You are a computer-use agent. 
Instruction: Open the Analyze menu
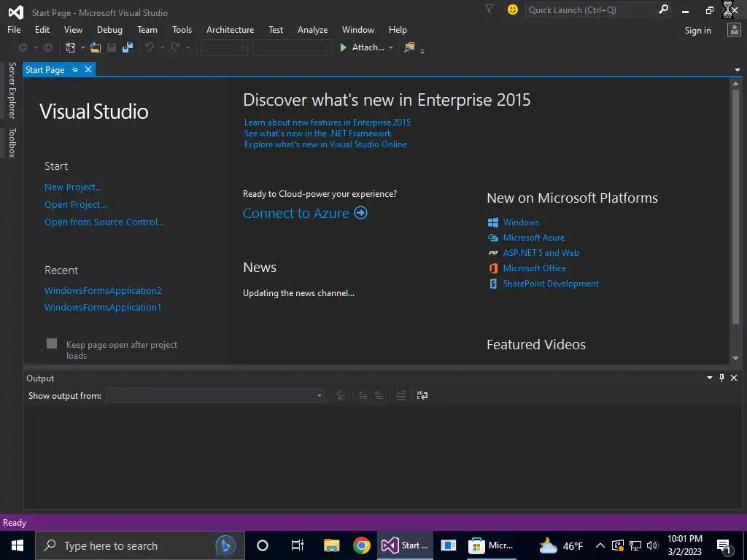point(312,29)
